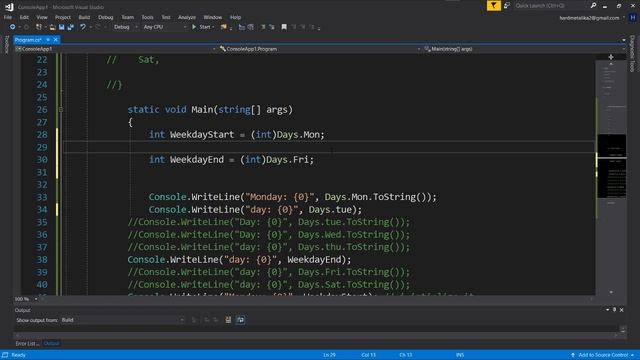Click the feedback icon beside Quick Launch

pos(507,6)
